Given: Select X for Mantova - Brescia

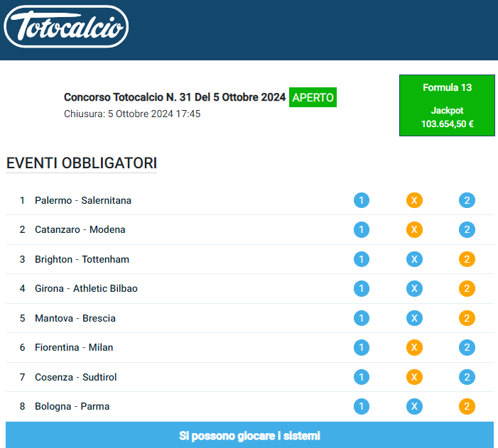Looking at the screenshot, I should click(x=414, y=318).
